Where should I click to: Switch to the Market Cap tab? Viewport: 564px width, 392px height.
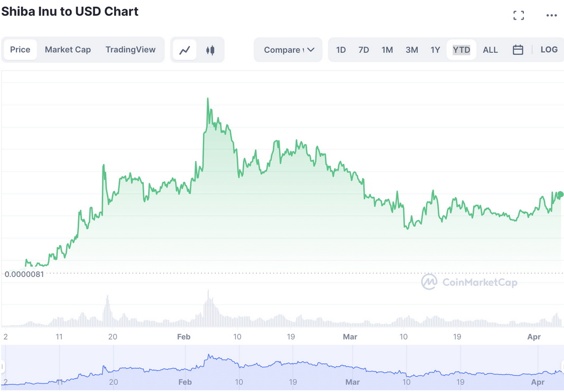click(x=68, y=50)
